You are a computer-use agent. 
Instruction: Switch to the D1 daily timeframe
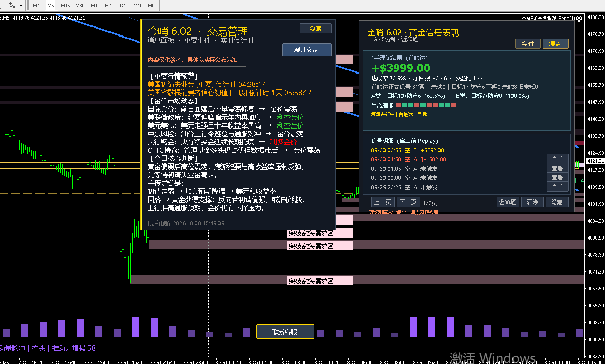(123, 6)
